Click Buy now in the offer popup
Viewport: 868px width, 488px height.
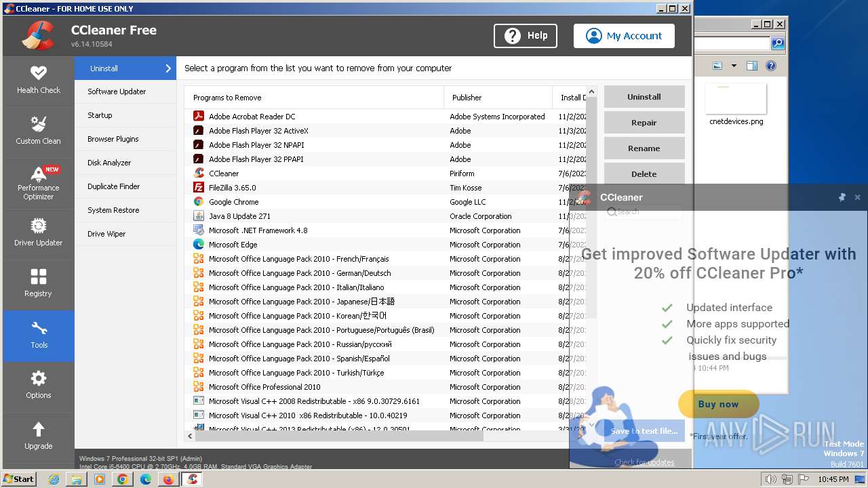[x=718, y=404]
